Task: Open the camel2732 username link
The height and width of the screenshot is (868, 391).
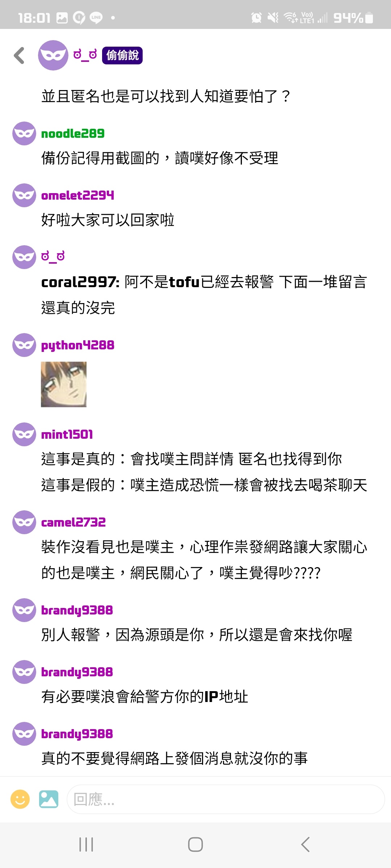Action: (x=73, y=522)
